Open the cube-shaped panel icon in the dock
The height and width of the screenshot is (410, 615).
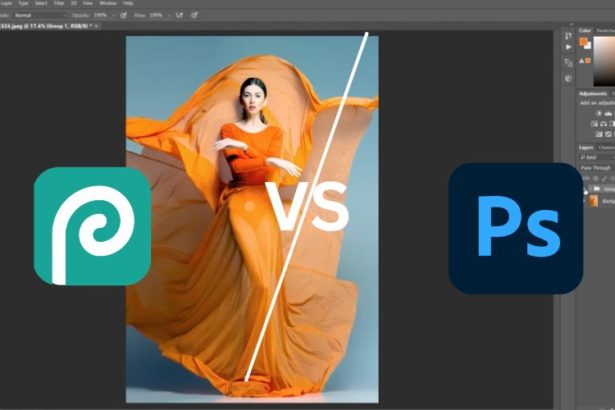[x=568, y=78]
